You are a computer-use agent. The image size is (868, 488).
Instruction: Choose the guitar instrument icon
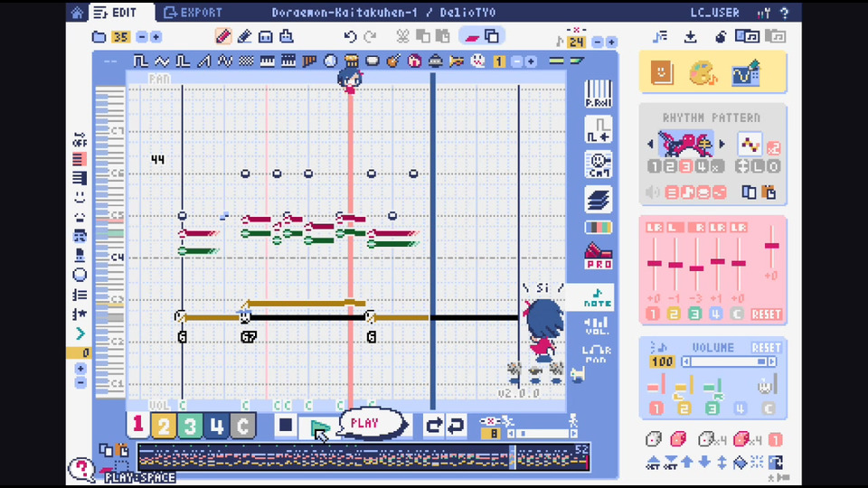point(393,61)
